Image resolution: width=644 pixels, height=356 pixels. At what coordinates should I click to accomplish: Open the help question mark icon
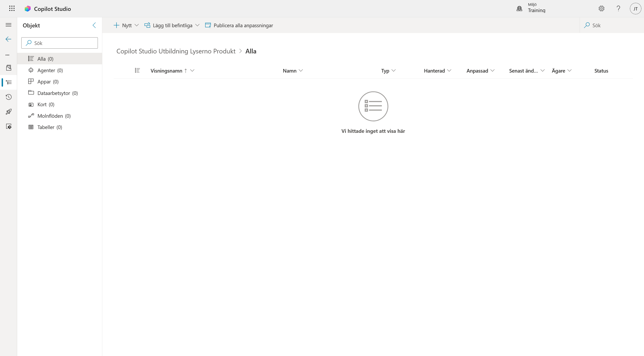coord(618,8)
